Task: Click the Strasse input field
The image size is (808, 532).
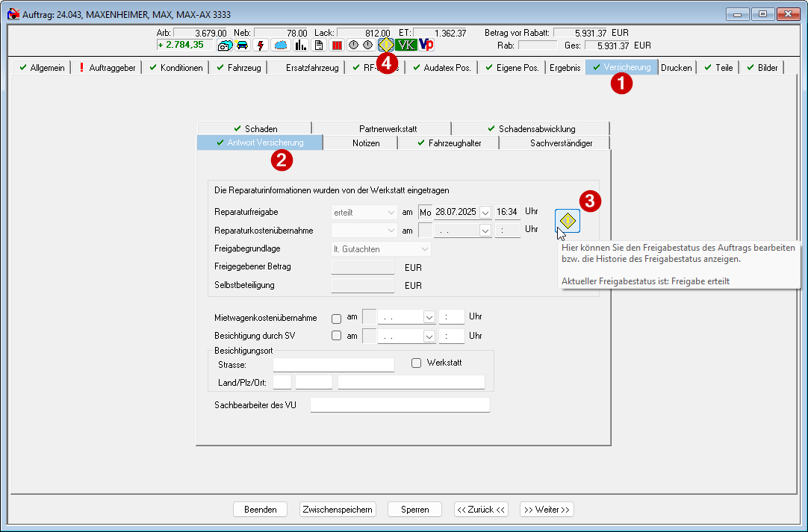Action: coord(333,365)
